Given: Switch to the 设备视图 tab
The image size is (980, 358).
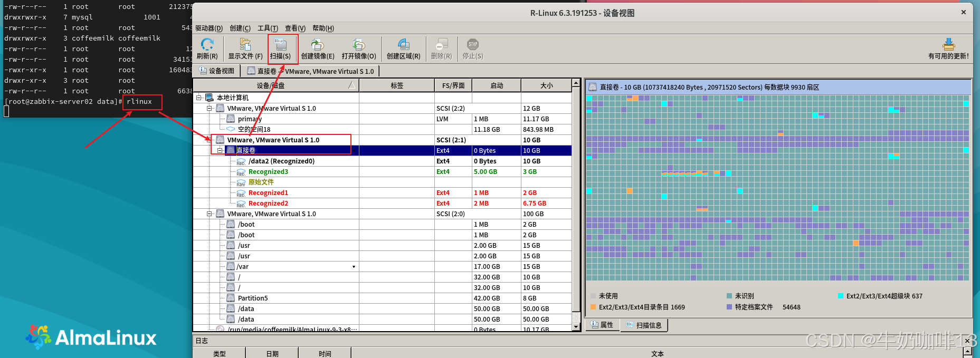Looking at the screenshot, I should tap(217, 71).
